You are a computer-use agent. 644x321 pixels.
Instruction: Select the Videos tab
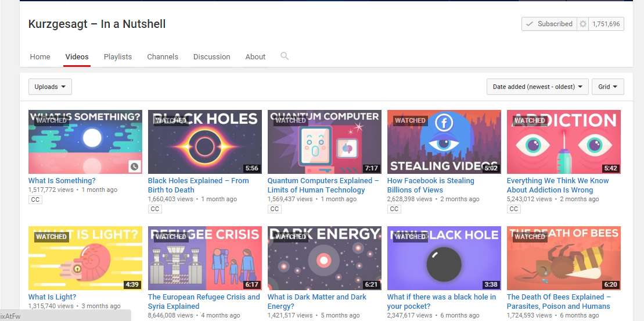point(77,57)
